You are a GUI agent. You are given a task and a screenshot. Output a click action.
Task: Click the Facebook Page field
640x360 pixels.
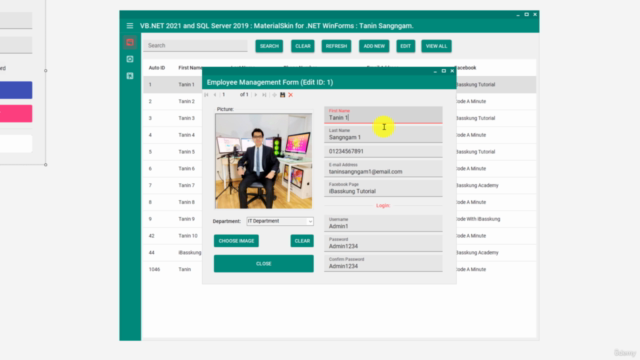(383, 189)
